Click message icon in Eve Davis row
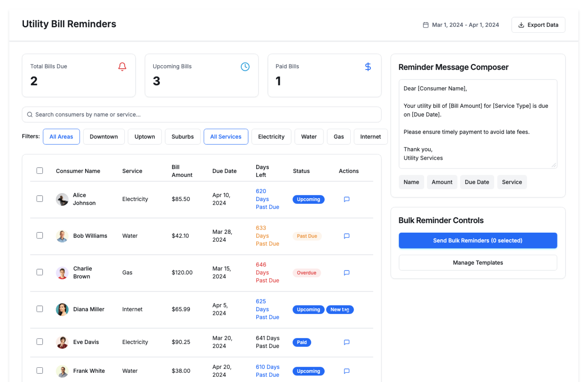588x382 pixels. pyautogui.click(x=346, y=342)
